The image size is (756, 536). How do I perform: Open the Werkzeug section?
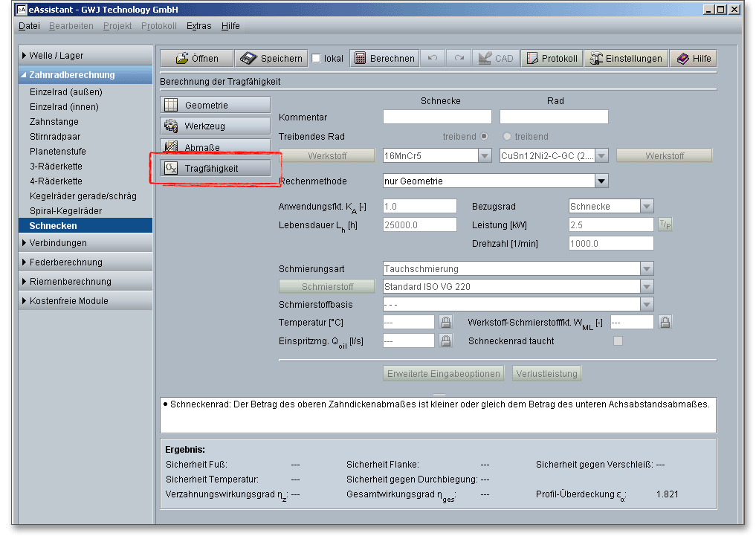(216, 126)
